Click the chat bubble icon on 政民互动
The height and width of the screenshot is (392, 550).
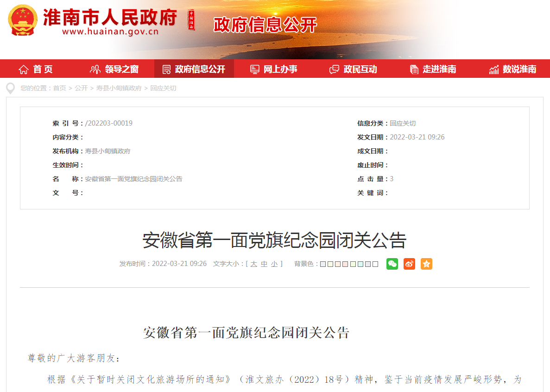(334, 68)
